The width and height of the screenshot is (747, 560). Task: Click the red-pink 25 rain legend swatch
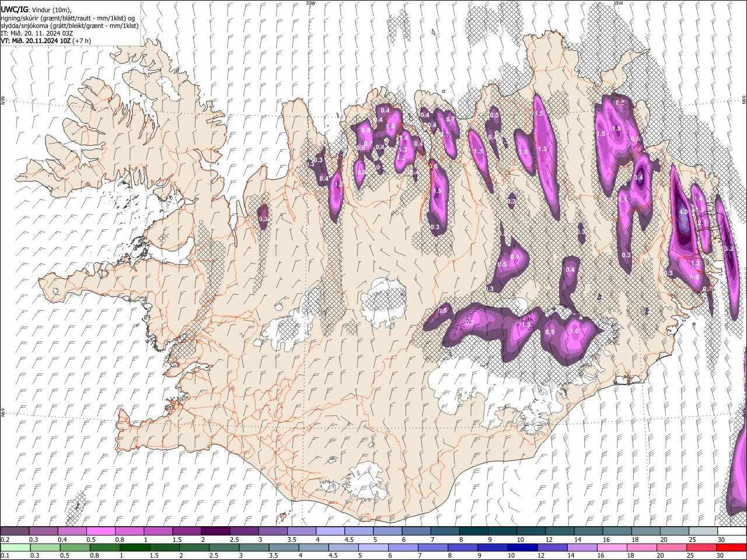pyautogui.click(x=701, y=547)
